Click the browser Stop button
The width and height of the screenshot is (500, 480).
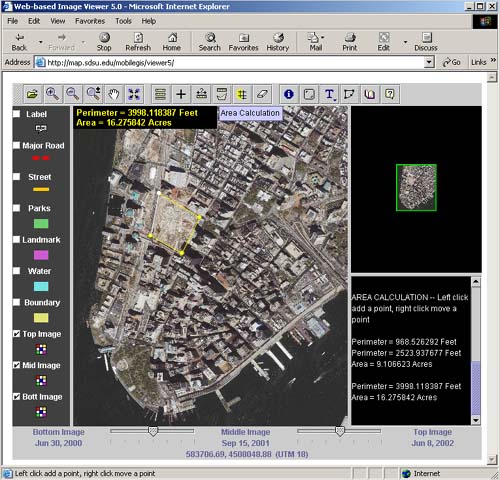click(104, 42)
